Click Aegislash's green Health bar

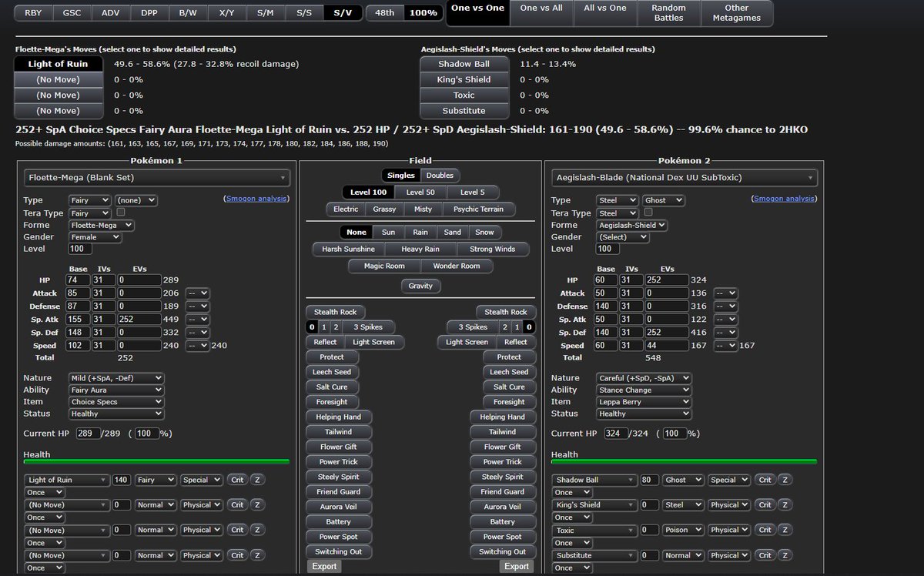pos(684,461)
